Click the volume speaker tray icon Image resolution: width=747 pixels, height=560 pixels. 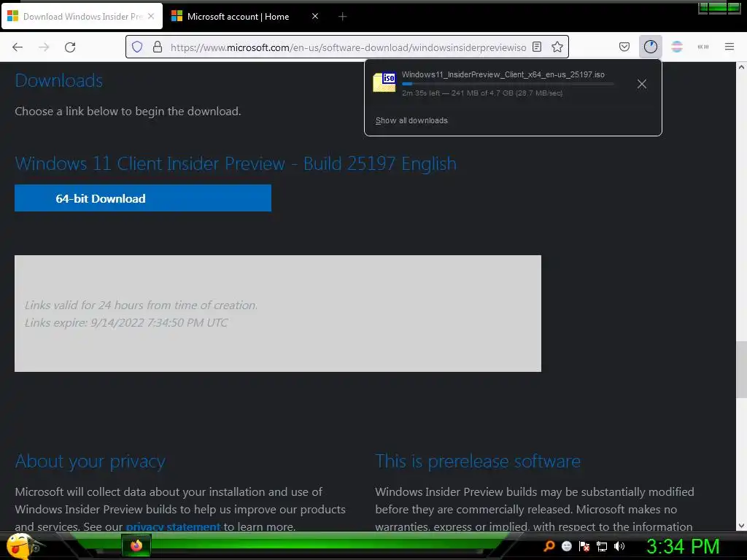click(619, 546)
